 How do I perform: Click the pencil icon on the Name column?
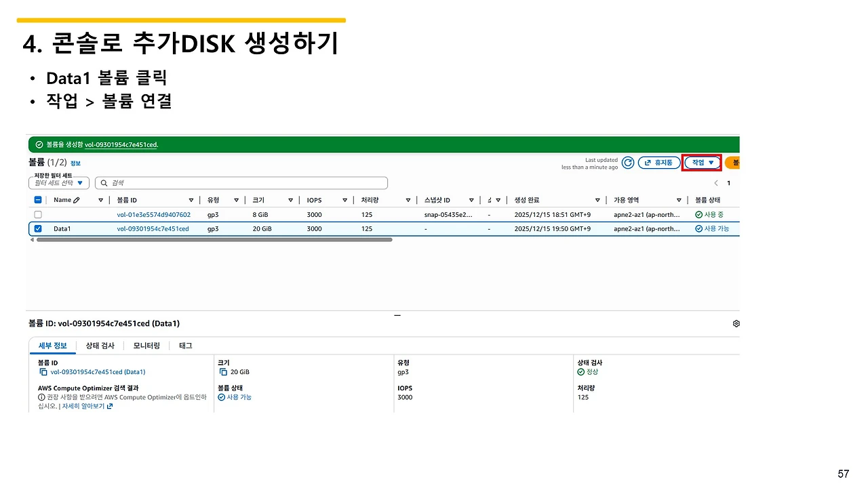coord(77,200)
